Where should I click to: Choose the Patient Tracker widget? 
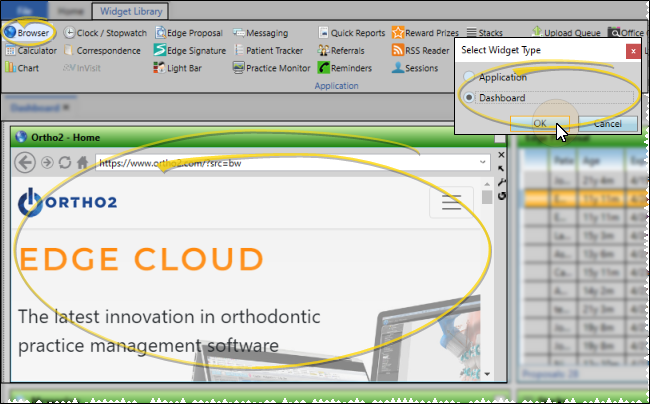coord(270,50)
